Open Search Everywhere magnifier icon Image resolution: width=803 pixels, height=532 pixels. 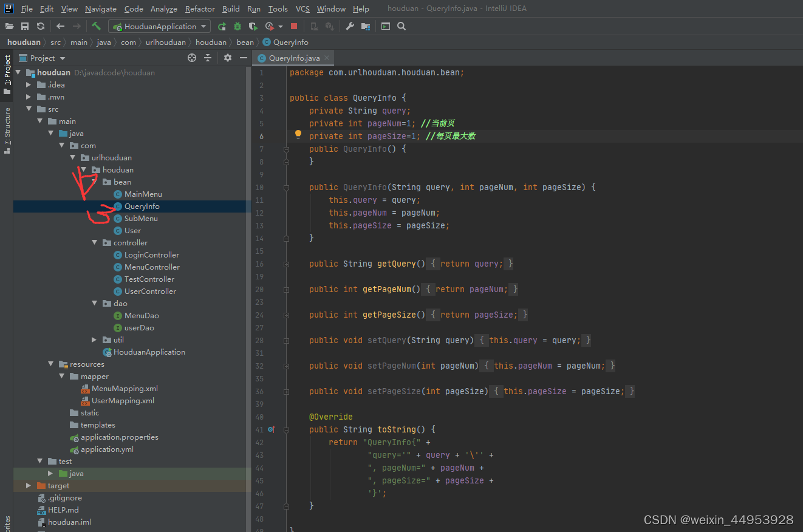pos(402,26)
